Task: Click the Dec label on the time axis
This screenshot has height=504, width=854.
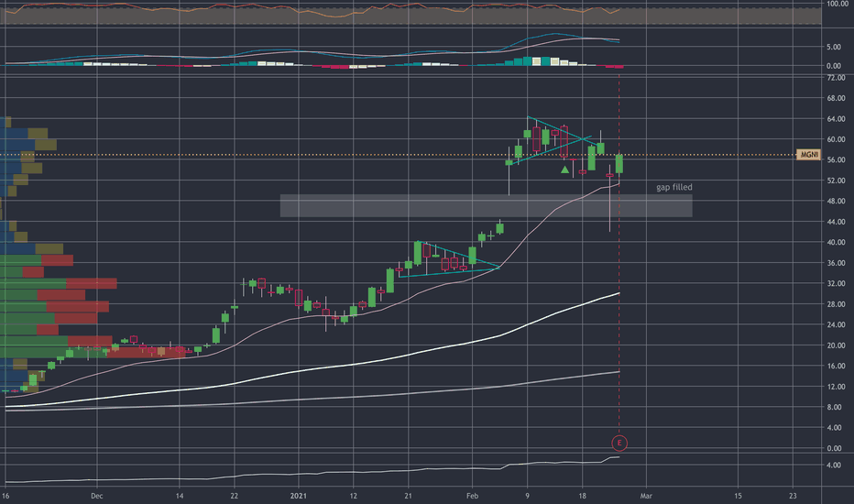Action: (x=97, y=496)
